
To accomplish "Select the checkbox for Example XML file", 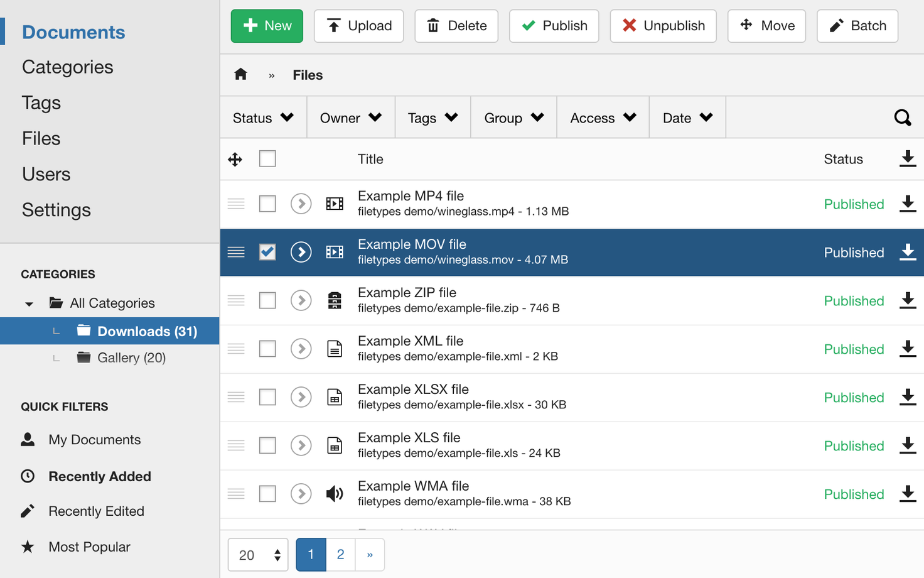I will click(267, 349).
